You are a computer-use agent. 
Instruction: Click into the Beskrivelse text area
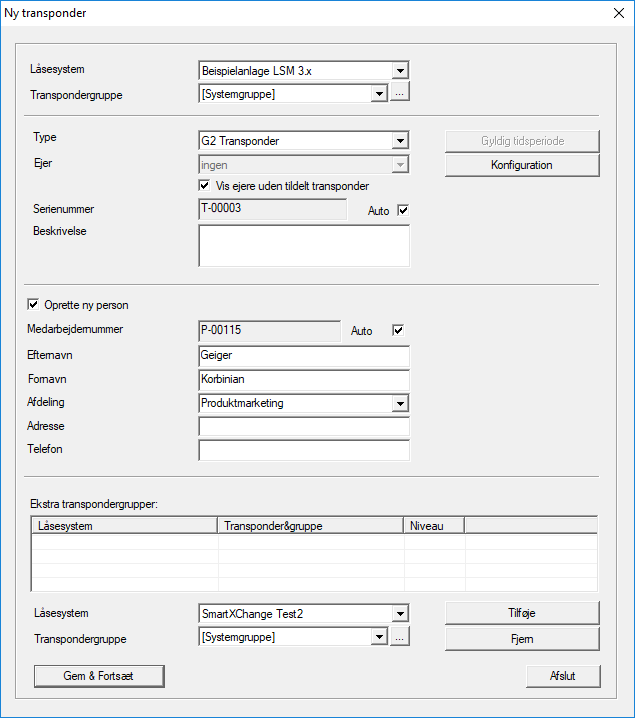304,246
